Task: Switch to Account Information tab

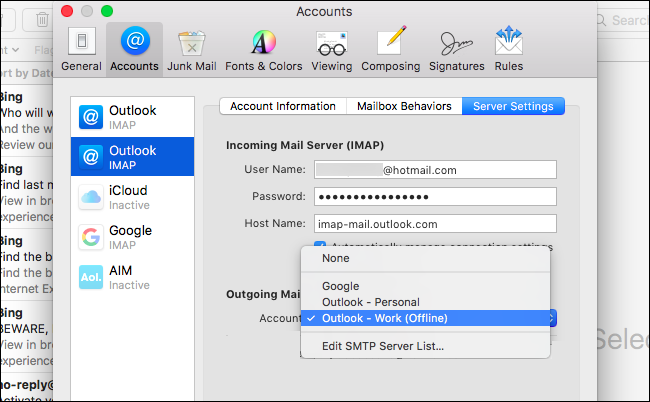Action: (x=283, y=106)
